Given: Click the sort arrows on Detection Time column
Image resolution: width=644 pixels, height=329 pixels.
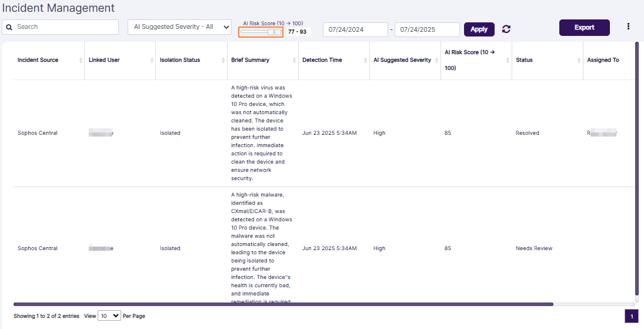Looking at the screenshot, I should coord(365,60).
